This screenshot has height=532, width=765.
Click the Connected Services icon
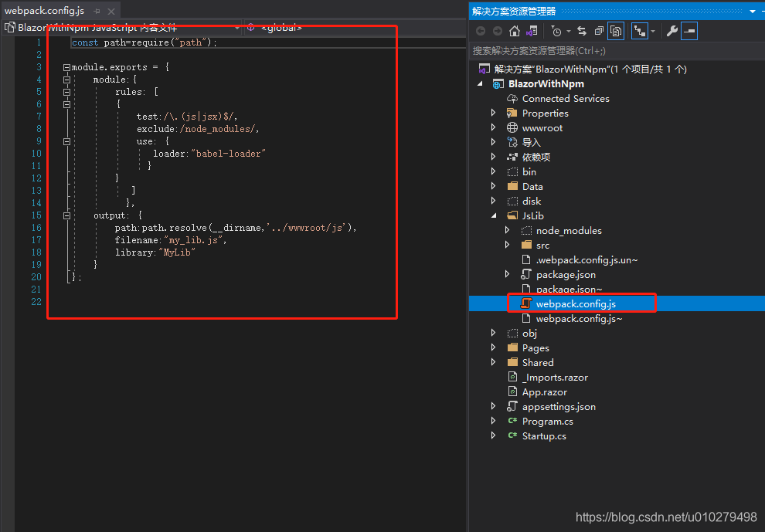[x=512, y=99]
